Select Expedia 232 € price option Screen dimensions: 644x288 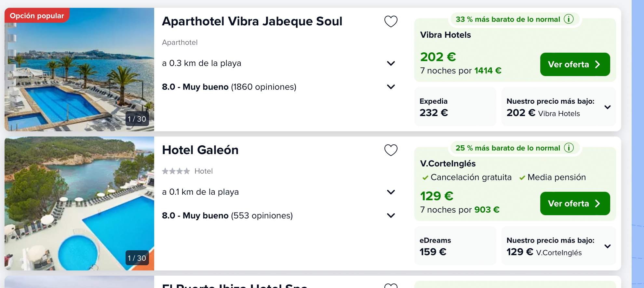coord(455,107)
